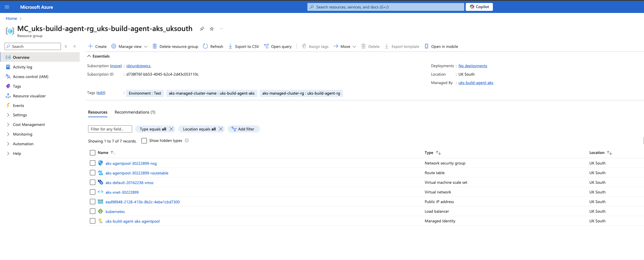644x260 pixels.
Task: Click the Add filter button
Action: (x=243, y=129)
